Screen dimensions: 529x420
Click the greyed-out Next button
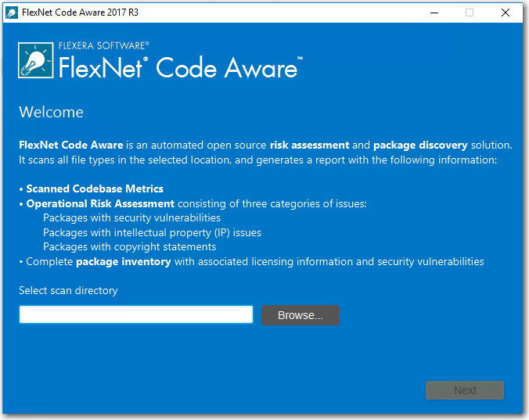pos(465,390)
